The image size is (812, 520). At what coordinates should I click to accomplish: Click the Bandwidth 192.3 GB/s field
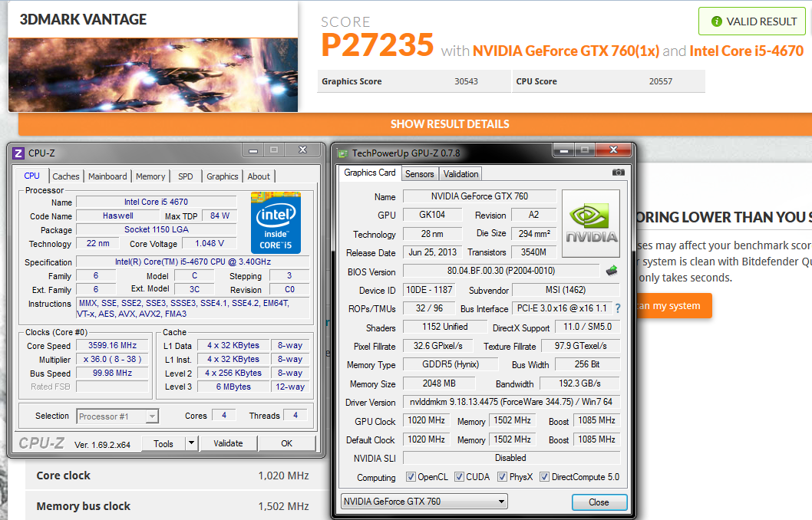tap(579, 383)
